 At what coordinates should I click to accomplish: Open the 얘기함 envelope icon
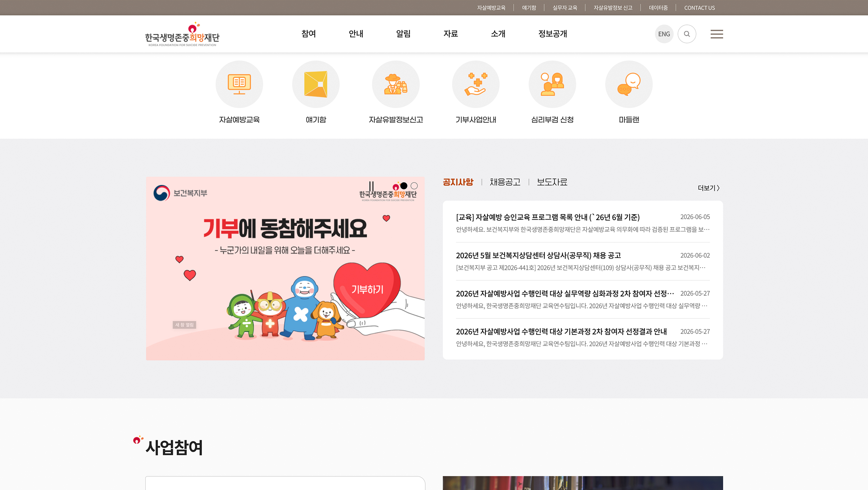click(x=316, y=84)
